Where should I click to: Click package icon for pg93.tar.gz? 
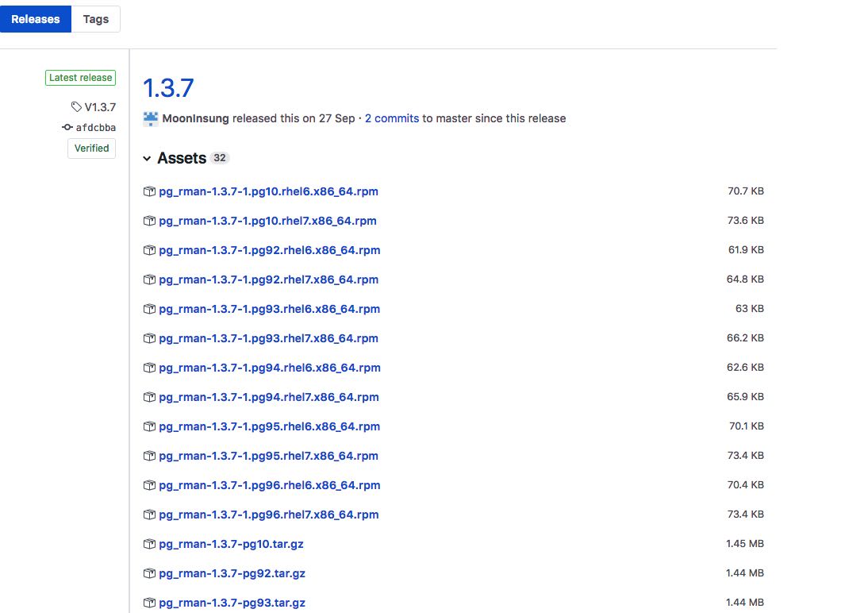tap(149, 603)
